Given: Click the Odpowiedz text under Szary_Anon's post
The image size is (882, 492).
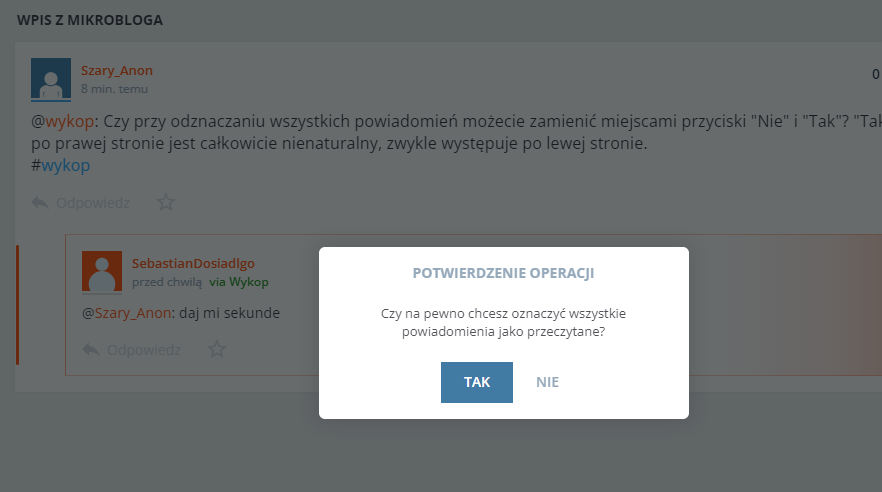Looking at the screenshot, I should click(x=93, y=202).
